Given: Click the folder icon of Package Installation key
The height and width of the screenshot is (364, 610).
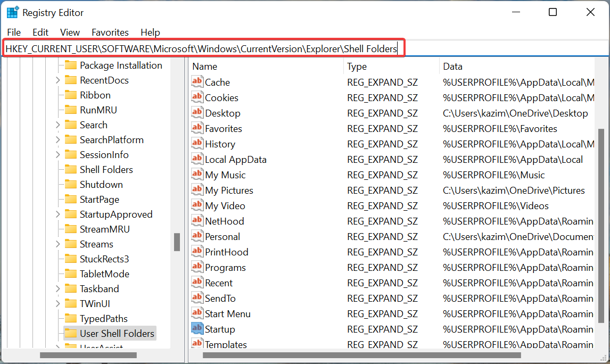Looking at the screenshot, I should (70, 65).
